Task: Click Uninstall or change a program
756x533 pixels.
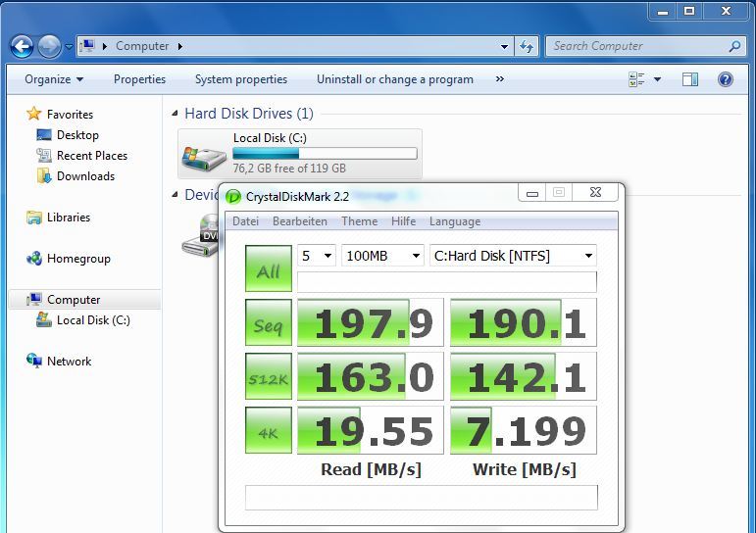Action: click(x=395, y=79)
